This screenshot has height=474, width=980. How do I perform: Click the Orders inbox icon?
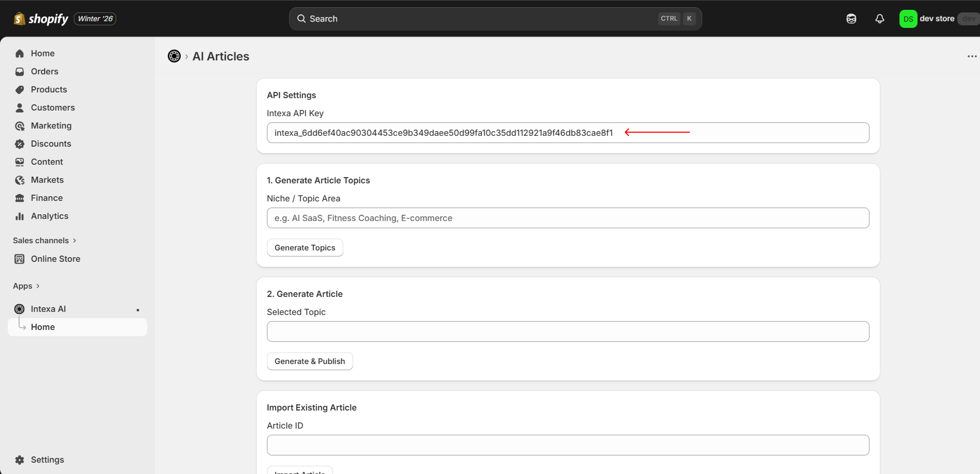20,72
